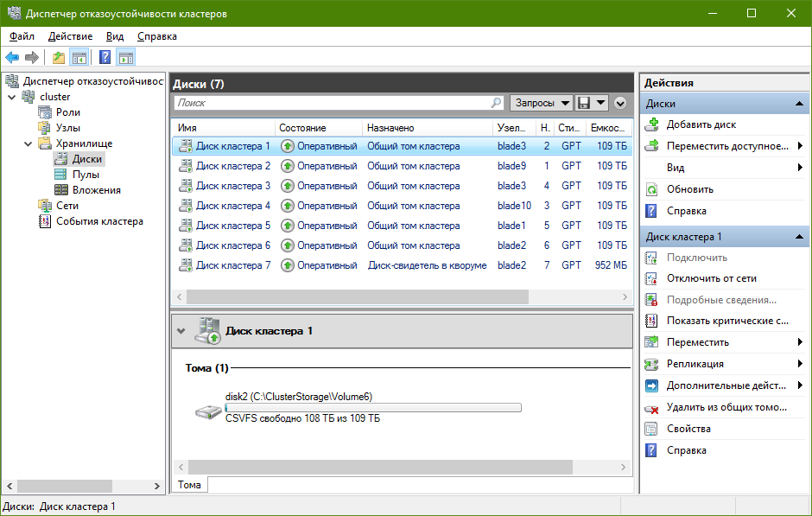Click the Узлы icon in the tree

click(45, 128)
